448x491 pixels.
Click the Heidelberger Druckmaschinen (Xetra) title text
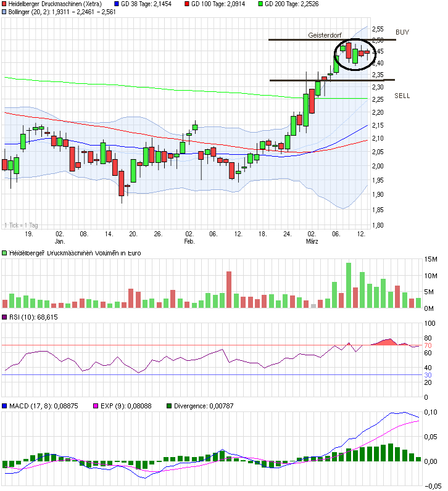tap(55, 4)
